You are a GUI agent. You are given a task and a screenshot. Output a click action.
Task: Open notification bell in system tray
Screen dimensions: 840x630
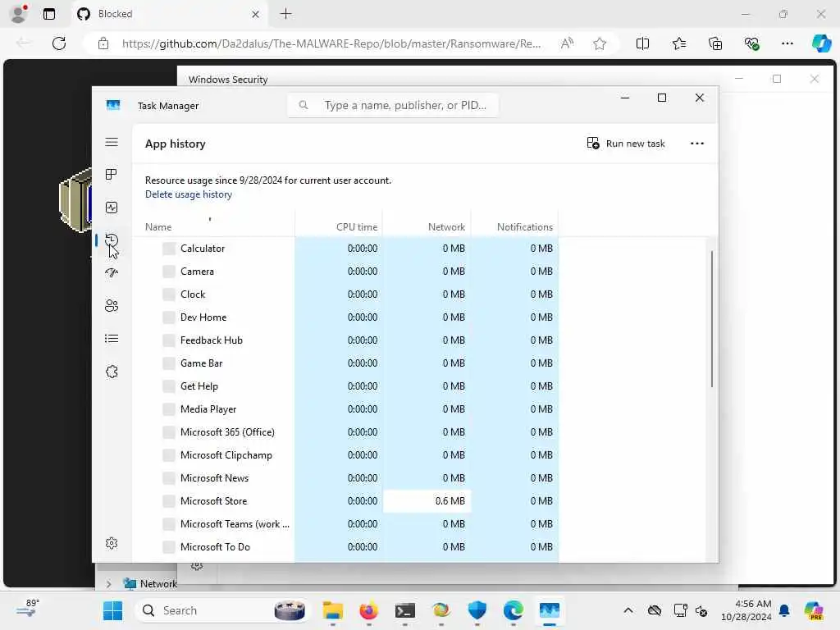pos(784,610)
